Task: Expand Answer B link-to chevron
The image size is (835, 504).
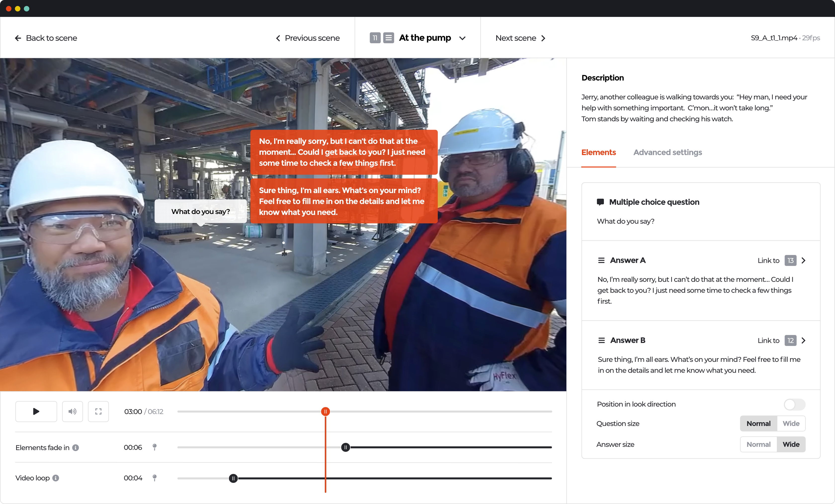Action: pyautogui.click(x=803, y=340)
